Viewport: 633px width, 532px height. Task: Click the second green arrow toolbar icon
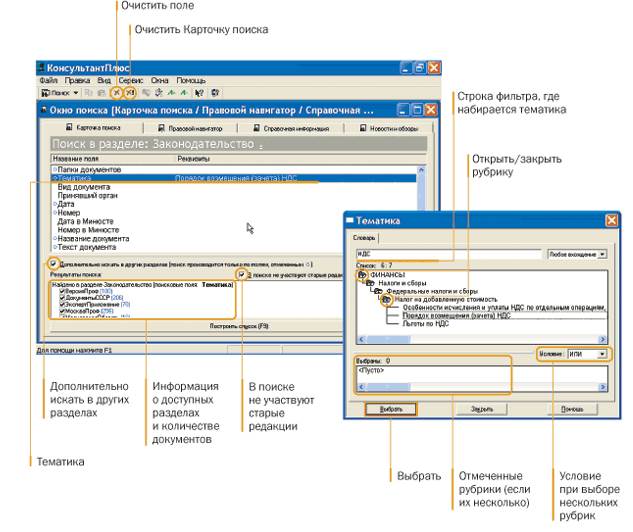[184, 93]
